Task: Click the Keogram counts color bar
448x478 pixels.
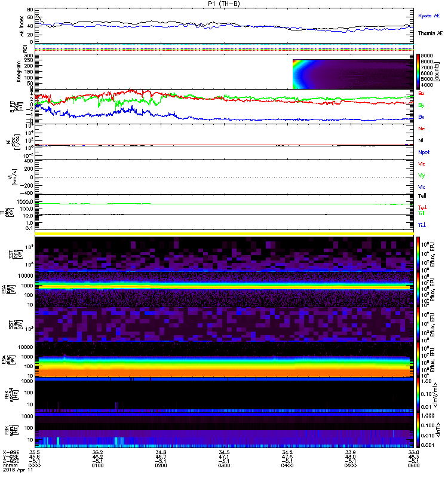Action: coord(418,72)
